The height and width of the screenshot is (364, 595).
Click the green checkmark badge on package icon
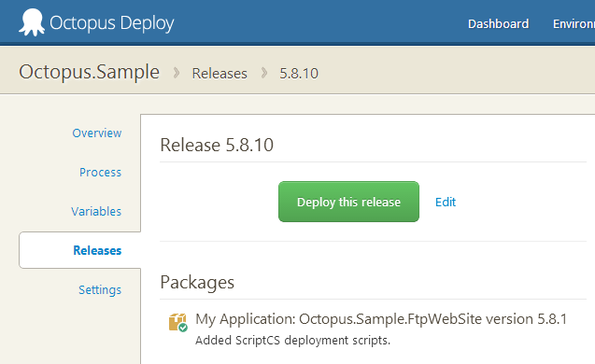183,328
